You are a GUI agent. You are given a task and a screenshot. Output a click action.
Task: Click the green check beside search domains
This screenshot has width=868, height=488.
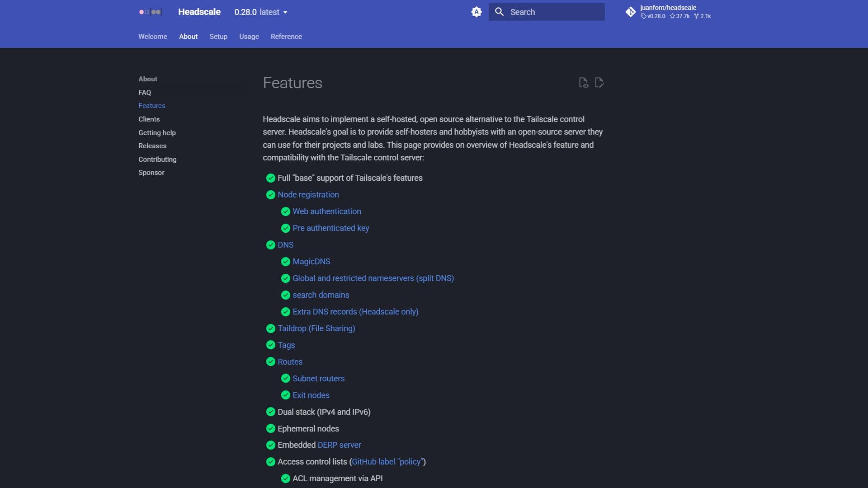click(x=286, y=295)
